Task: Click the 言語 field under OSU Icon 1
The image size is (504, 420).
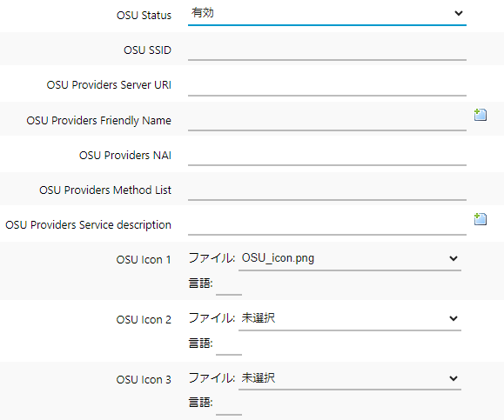Action: (x=229, y=285)
